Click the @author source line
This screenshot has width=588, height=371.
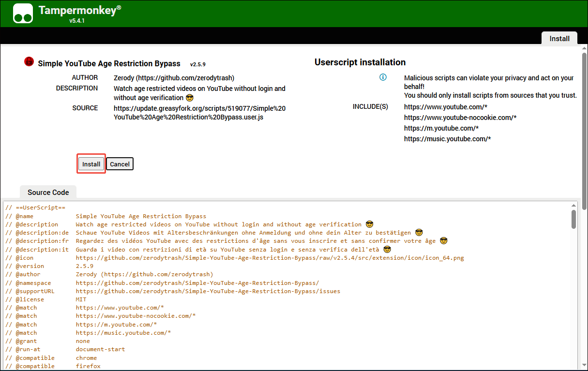(x=109, y=274)
